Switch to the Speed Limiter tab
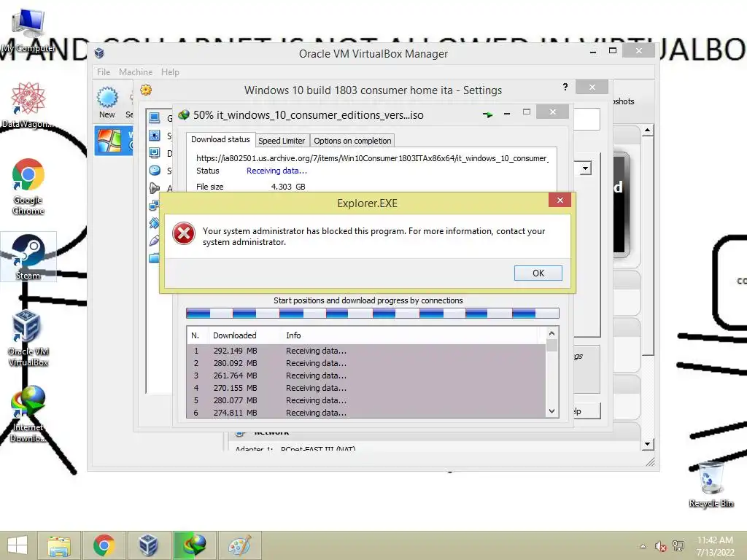The height and width of the screenshot is (560, 747). point(282,141)
